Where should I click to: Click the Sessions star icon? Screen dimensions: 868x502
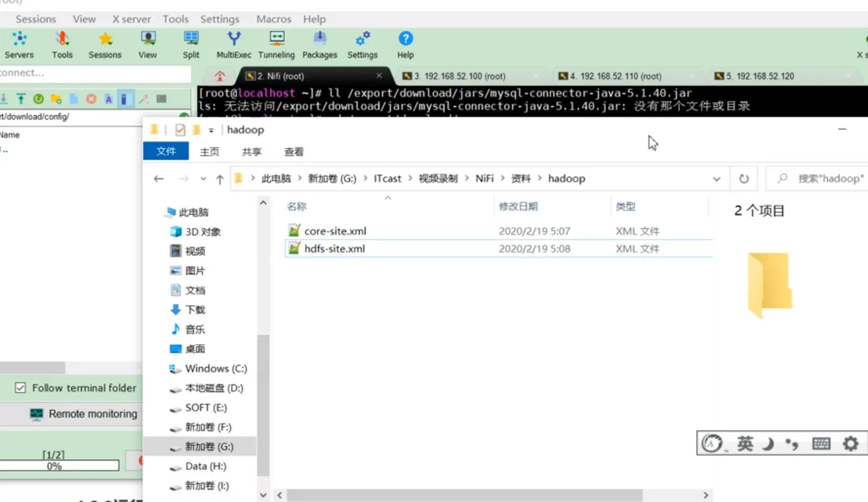pos(105,45)
